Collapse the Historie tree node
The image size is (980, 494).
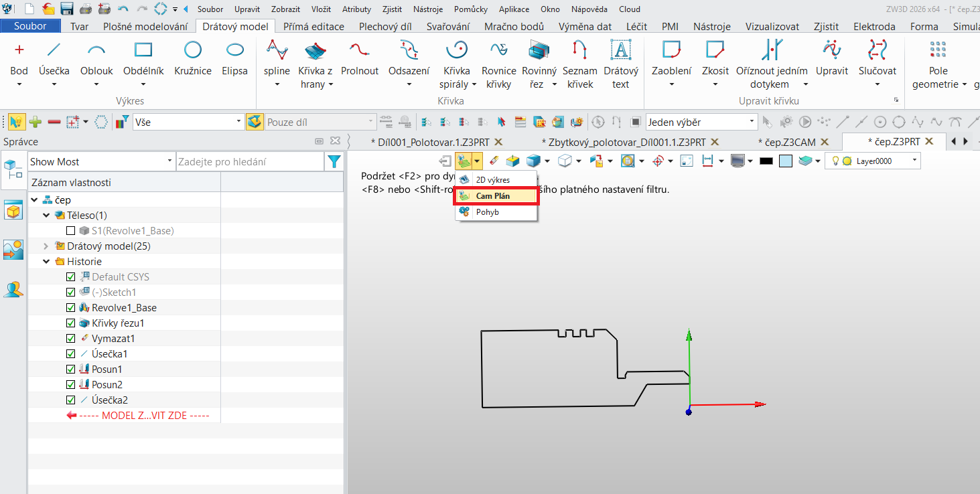click(46, 262)
